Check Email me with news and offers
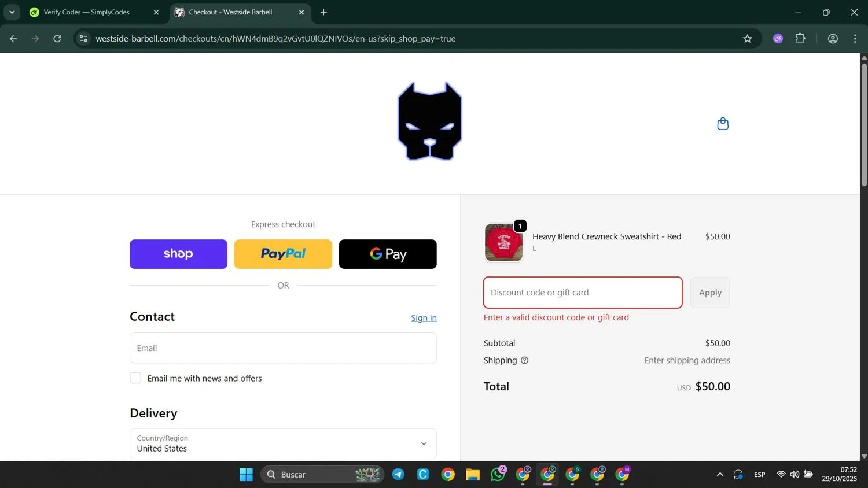The height and width of the screenshot is (488, 868). pyautogui.click(x=135, y=378)
